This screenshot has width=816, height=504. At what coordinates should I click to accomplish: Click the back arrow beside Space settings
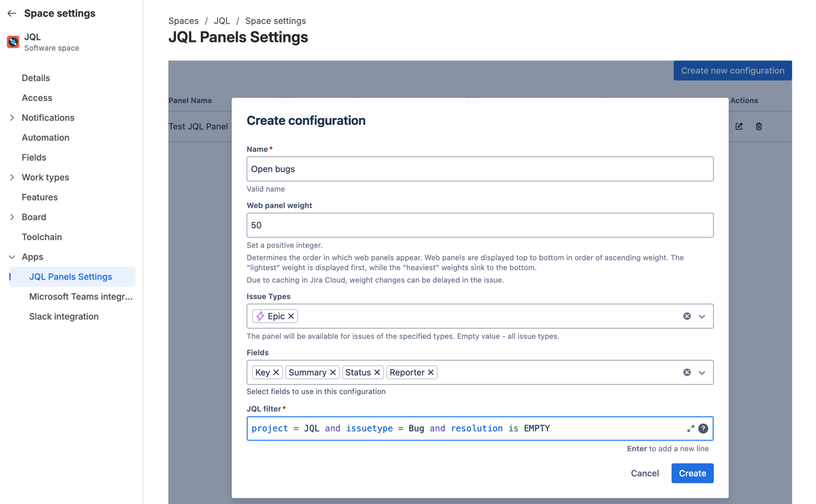(12, 13)
